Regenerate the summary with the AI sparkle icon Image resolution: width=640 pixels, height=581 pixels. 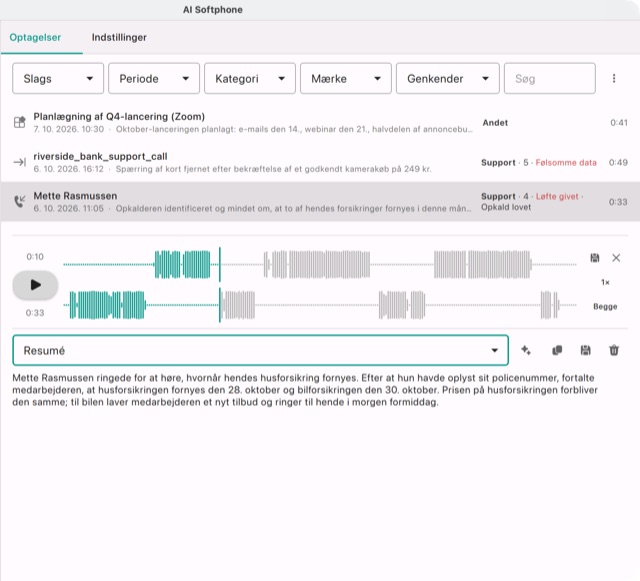pos(526,350)
